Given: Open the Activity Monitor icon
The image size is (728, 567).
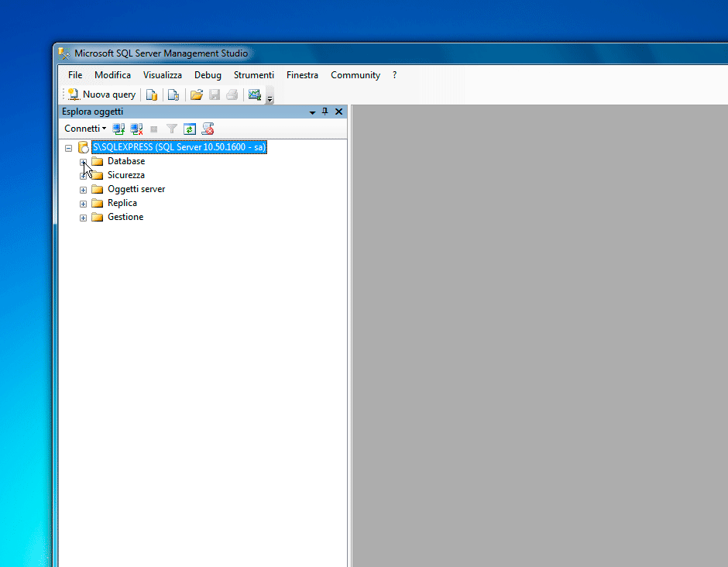Looking at the screenshot, I should (x=255, y=94).
